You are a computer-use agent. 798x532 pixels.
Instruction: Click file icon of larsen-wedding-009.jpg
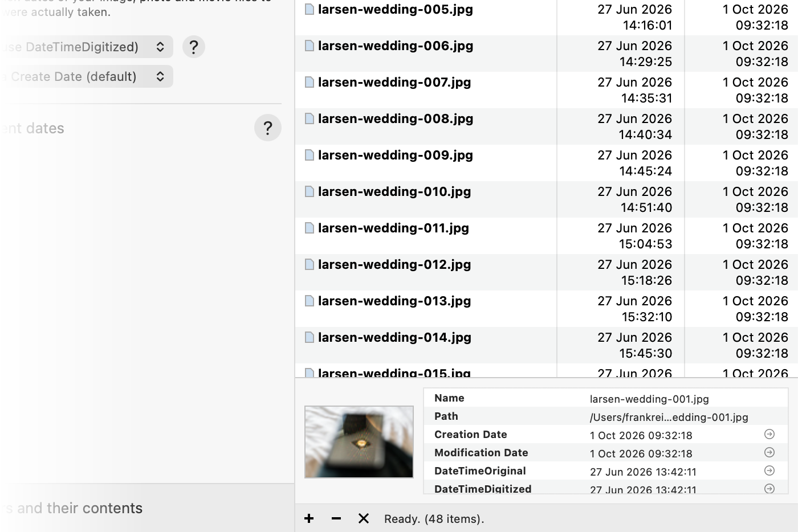coord(310,155)
